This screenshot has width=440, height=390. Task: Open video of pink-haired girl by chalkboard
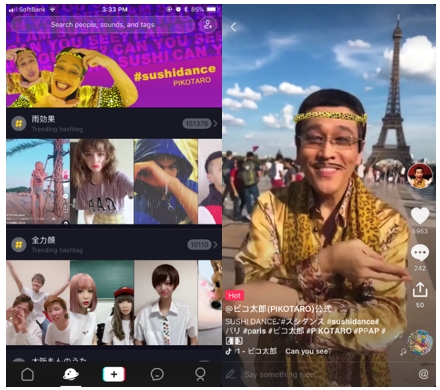pos(102,303)
